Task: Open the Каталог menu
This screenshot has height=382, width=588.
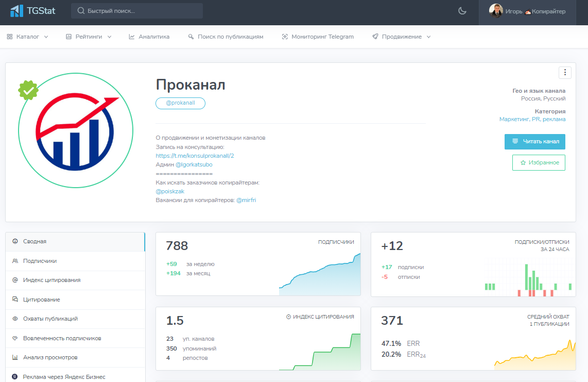Action: click(27, 37)
